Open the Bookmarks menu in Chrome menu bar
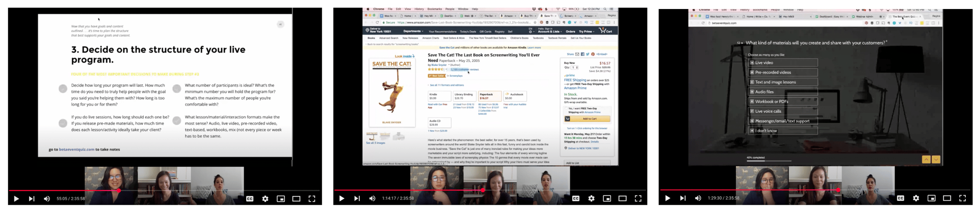This screenshot has height=213, width=980. coord(434,9)
